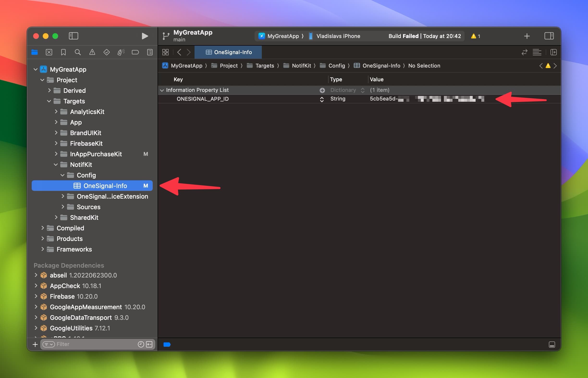
Task: Select the String type cell
Action: (338, 99)
